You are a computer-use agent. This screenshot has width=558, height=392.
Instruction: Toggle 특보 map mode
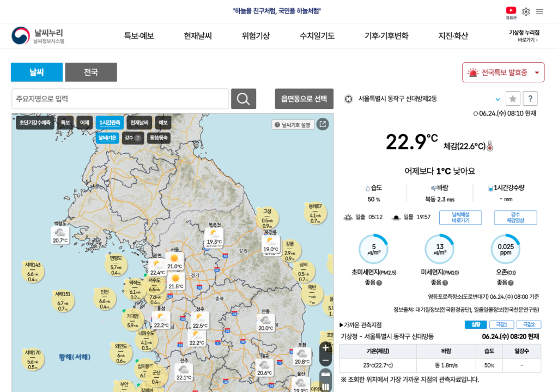65,123
